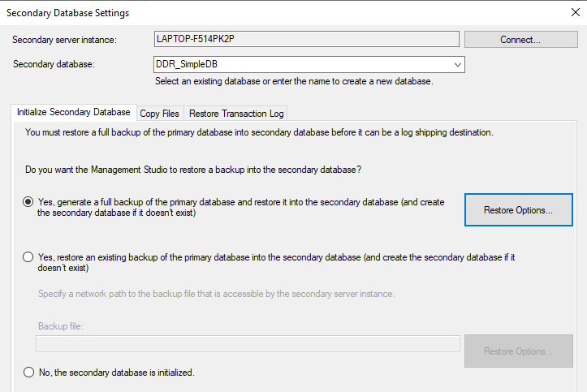This screenshot has width=587, height=392.
Task: Click the Backup file path field
Action: coord(248,343)
